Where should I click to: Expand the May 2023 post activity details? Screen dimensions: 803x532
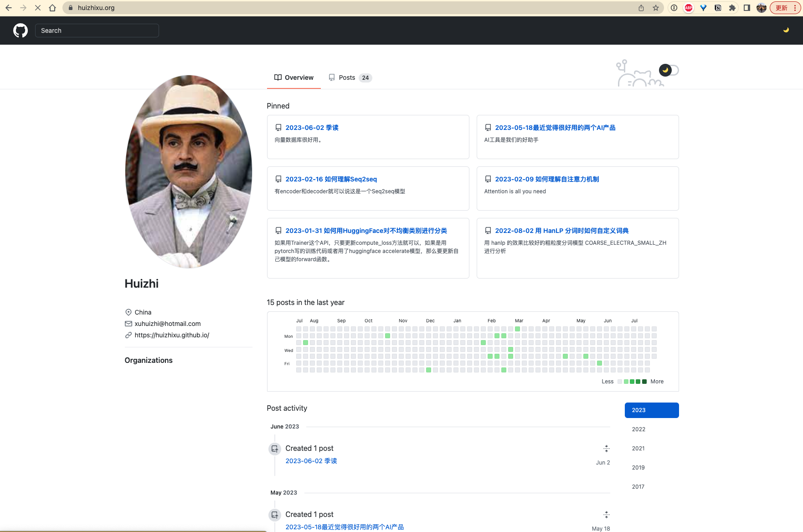tap(607, 515)
